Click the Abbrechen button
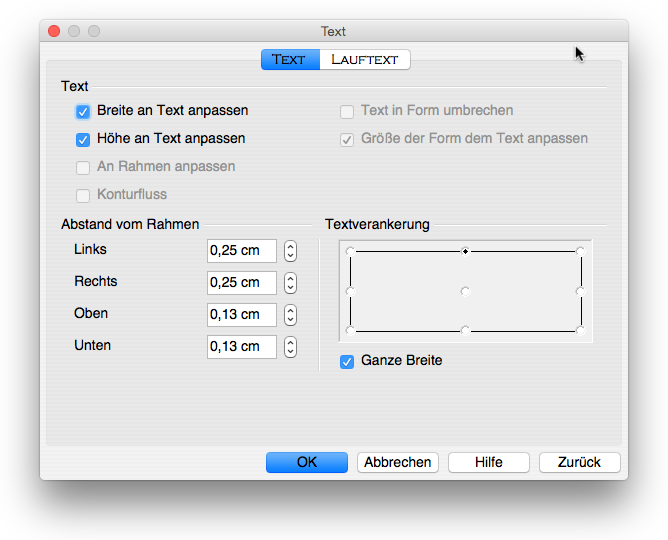Screen dimensions: 668x540 pos(397,462)
